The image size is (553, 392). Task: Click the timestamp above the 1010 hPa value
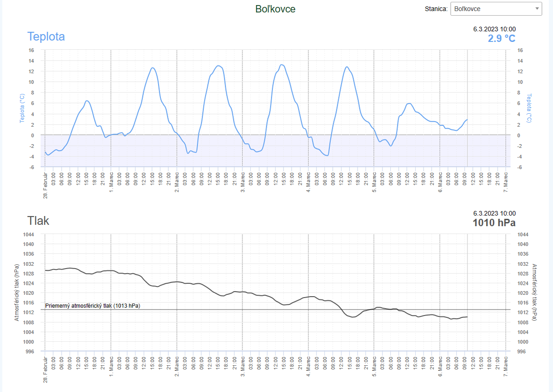coord(494,213)
